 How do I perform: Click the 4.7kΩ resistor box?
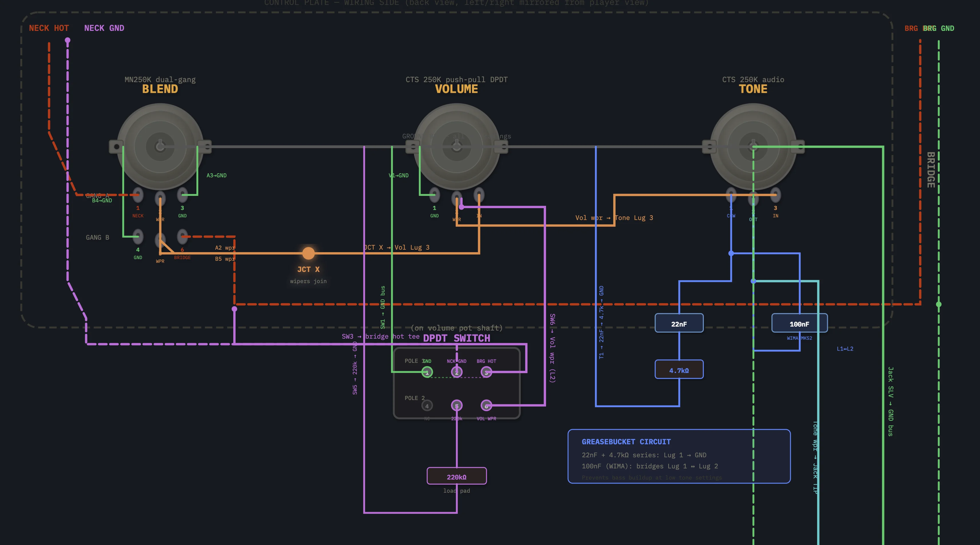[x=679, y=369]
